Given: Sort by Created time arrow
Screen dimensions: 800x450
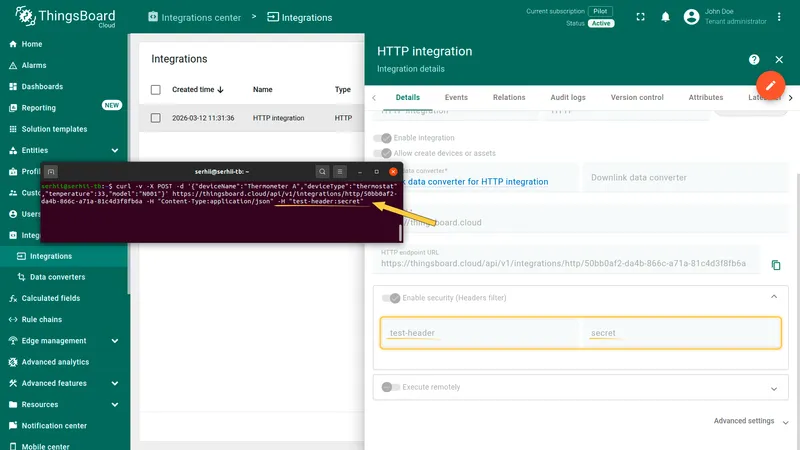Looking at the screenshot, I should tap(220, 90).
